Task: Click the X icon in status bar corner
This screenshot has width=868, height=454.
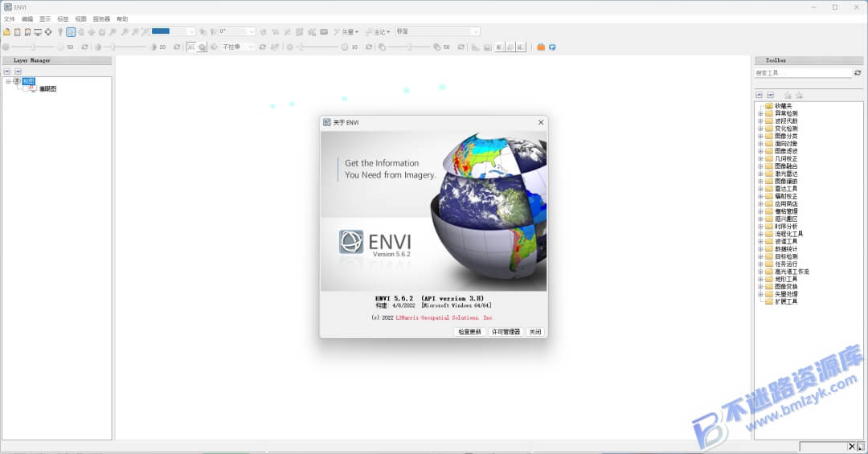Action: (x=852, y=446)
